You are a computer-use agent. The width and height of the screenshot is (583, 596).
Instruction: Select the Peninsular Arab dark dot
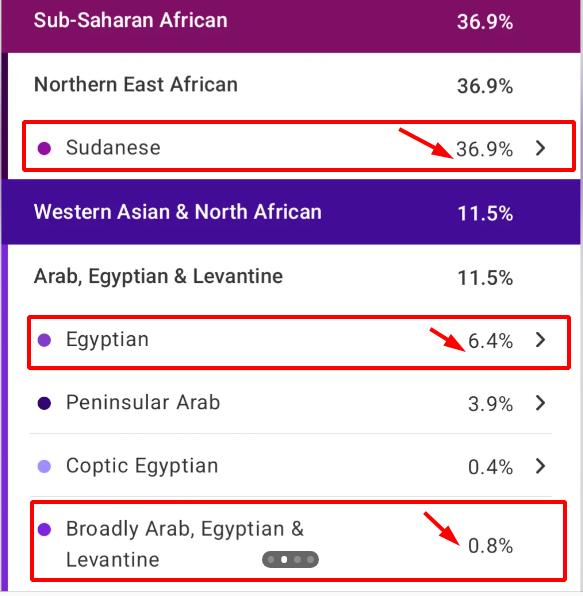coord(44,403)
